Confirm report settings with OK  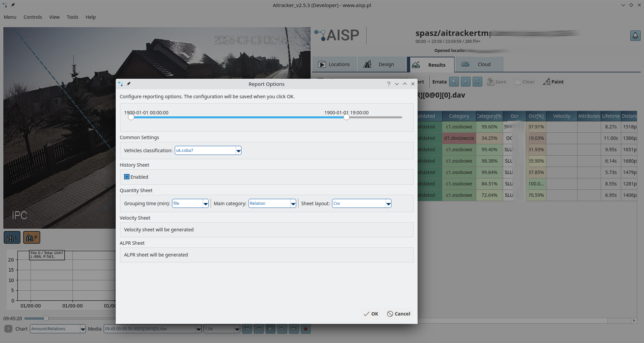tap(371, 314)
